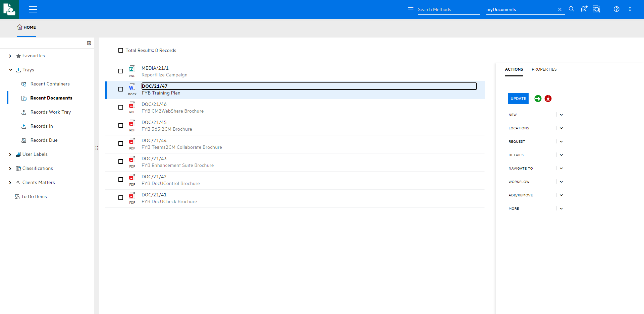
Task: Open the tray settings gear icon
Action: pyautogui.click(x=89, y=43)
